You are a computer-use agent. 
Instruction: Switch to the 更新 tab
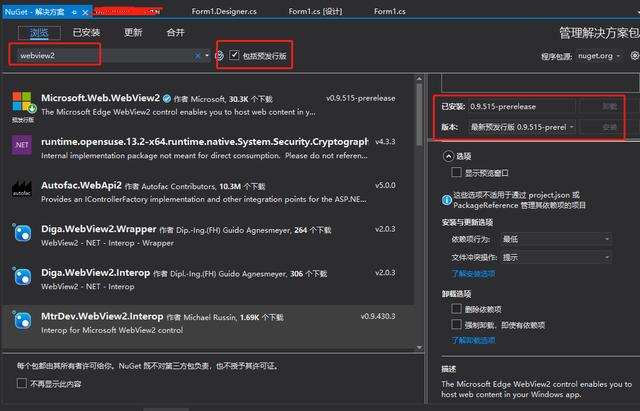click(x=133, y=33)
